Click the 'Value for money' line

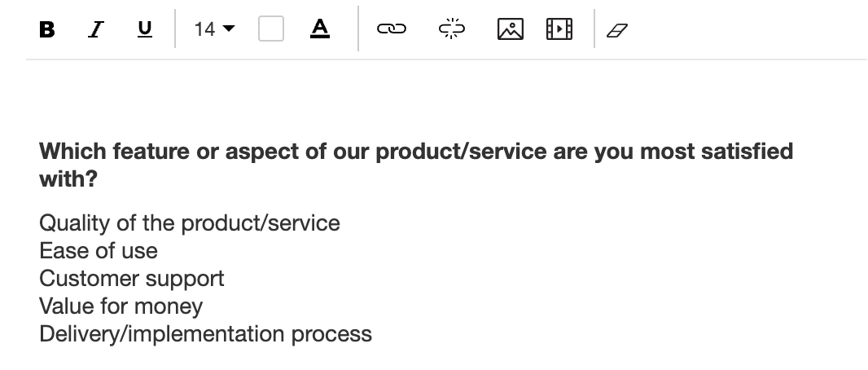coord(121,306)
